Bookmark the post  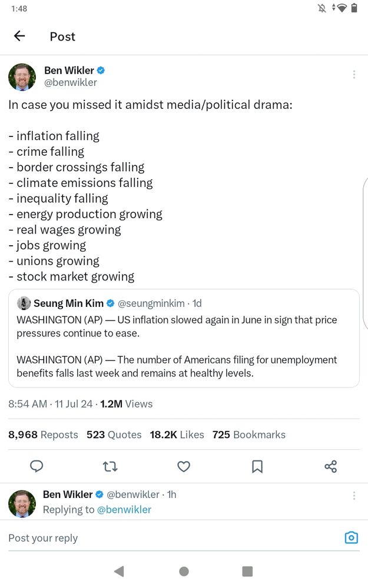pos(257,466)
